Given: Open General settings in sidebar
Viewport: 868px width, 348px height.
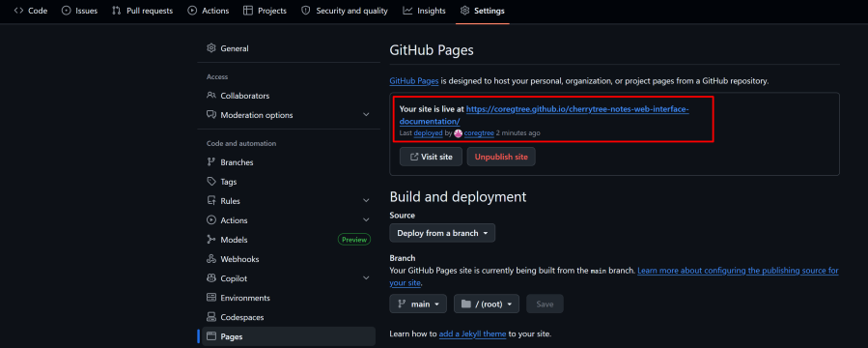Looking at the screenshot, I should click(289, 48).
